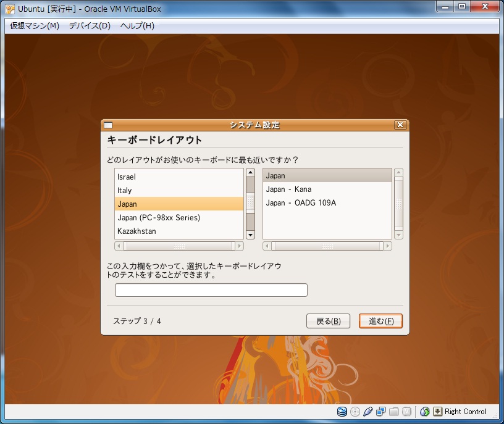
Task: Open the ヘルプ(H) menu
Action: click(x=137, y=26)
